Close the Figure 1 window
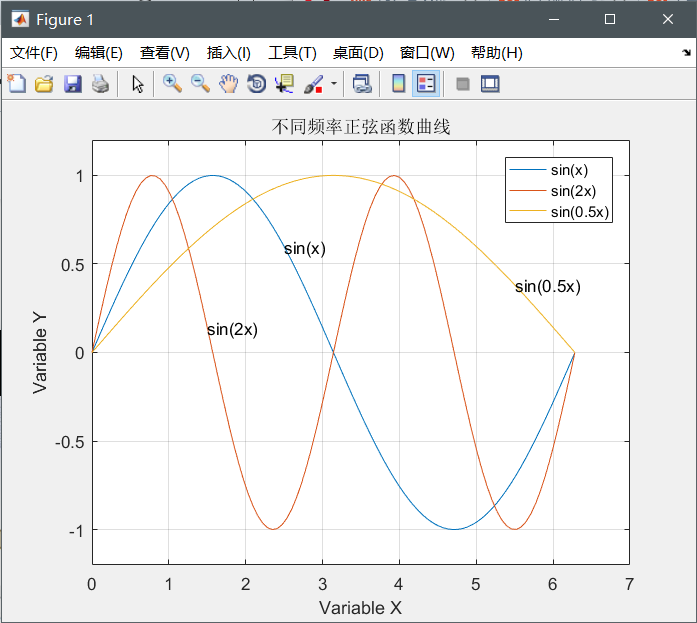Image resolution: width=697 pixels, height=623 pixels. click(x=668, y=19)
